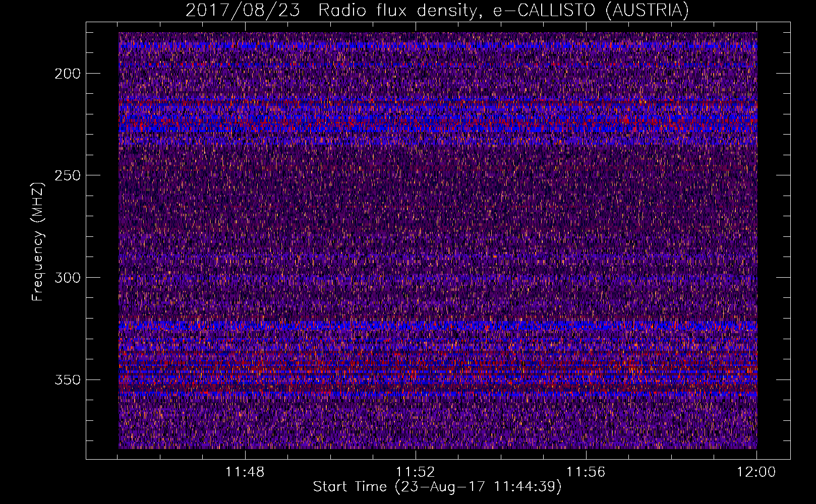Click the 12:00 time tick label
The image size is (816, 504).
pos(756,472)
